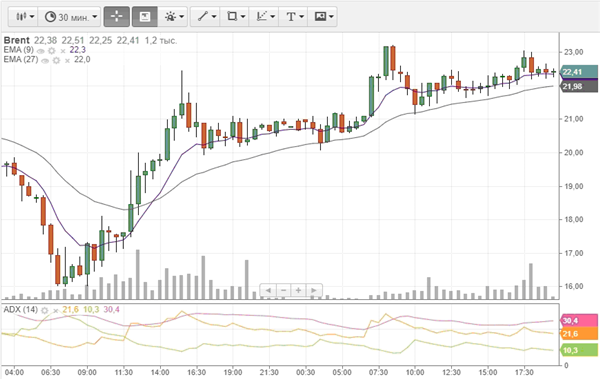Click the 17:30 time axis label
This screenshot has height=379, width=600.
pos(524,372)
